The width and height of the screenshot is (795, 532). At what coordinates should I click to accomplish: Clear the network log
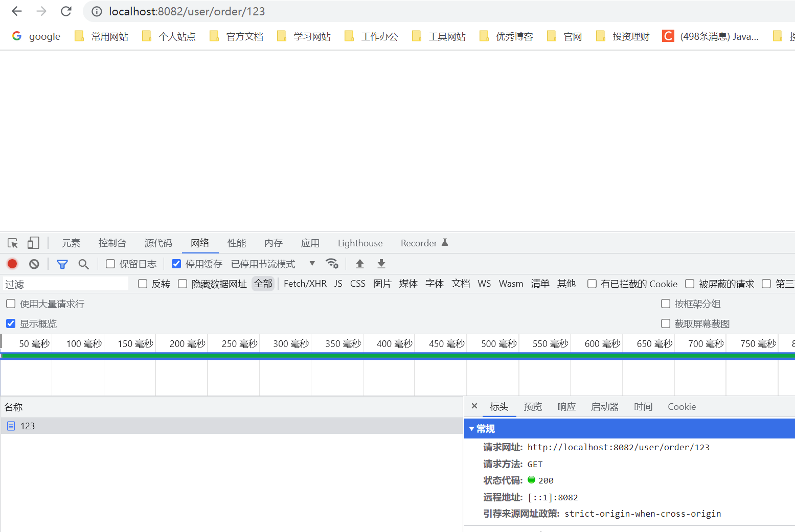pyautogui.click(x=34, y=264)
